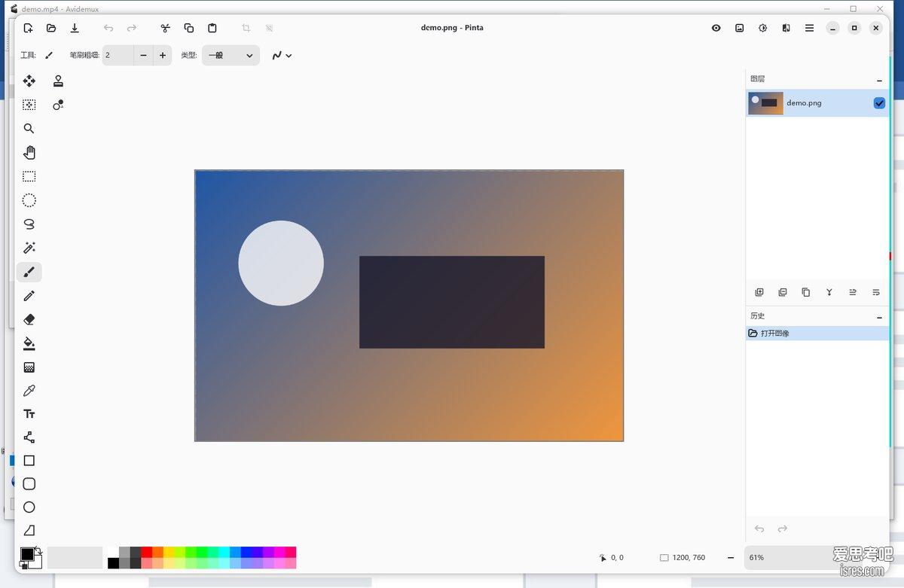Screen dimensions: 904x588
Task: Toggle visibility checkbox for demo.png layer
Action: pos(879,103)
